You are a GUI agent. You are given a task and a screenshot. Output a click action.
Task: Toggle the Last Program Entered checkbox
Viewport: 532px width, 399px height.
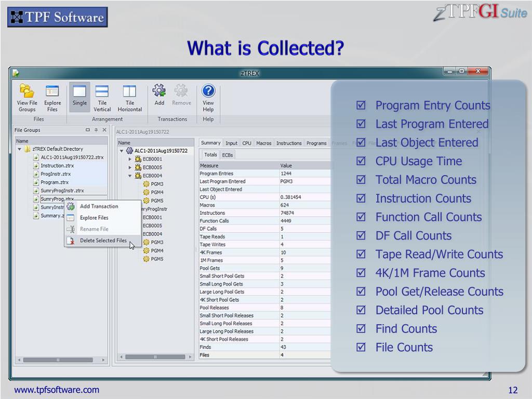pyautogui.click(x=361, y=124)
